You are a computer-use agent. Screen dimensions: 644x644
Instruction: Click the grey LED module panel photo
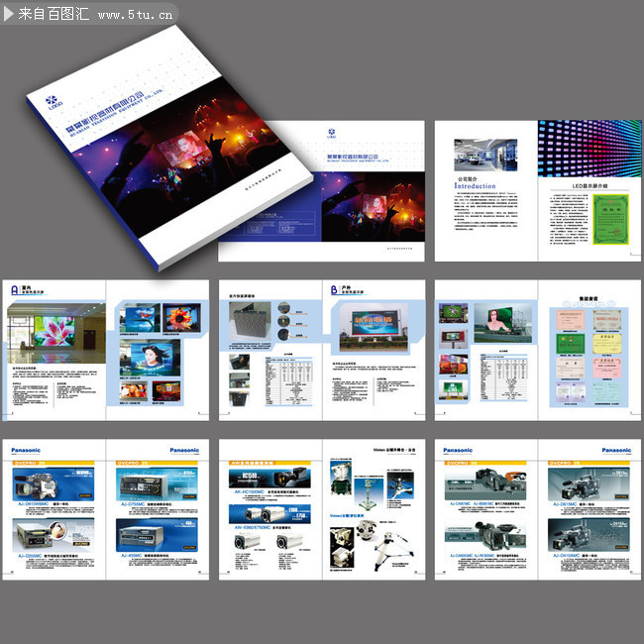pyautogui.click(x=250, y=321)
